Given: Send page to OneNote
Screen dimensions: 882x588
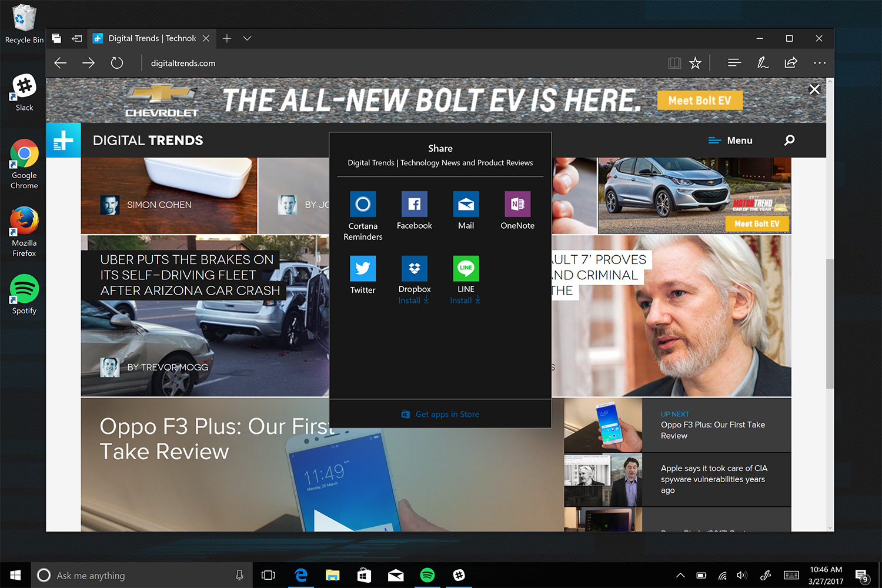Looking at the screenshot, I should coord(517,211).
